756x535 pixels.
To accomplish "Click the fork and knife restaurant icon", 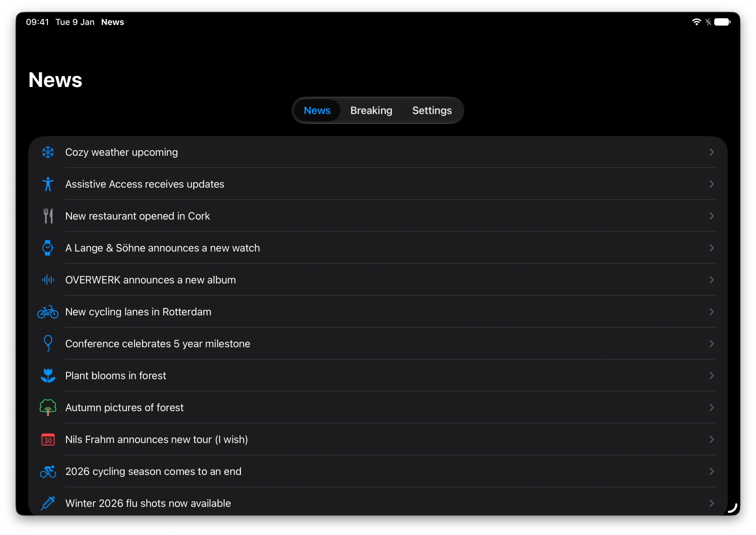I will point(48,216).
